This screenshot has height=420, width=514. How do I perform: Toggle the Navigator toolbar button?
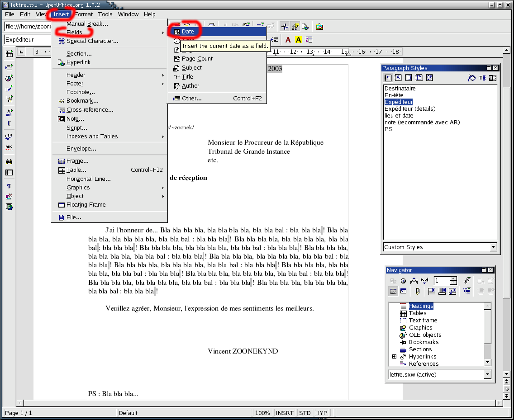click(285, 27)
